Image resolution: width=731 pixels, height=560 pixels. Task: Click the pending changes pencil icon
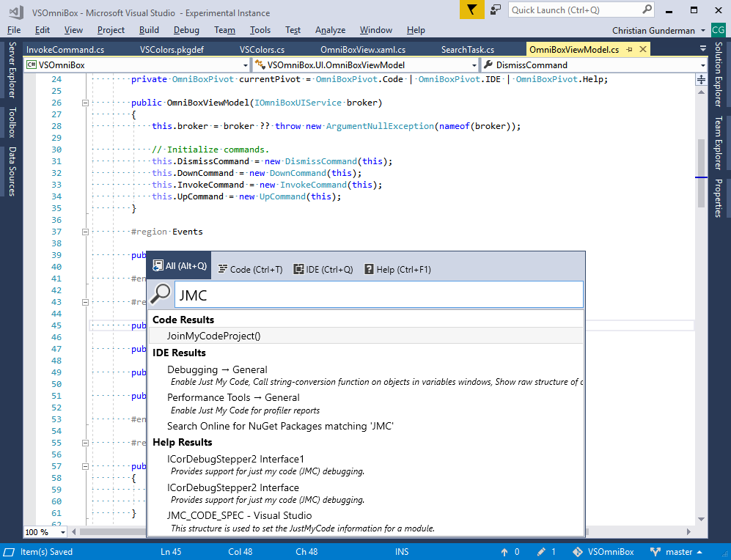(541, 552)
